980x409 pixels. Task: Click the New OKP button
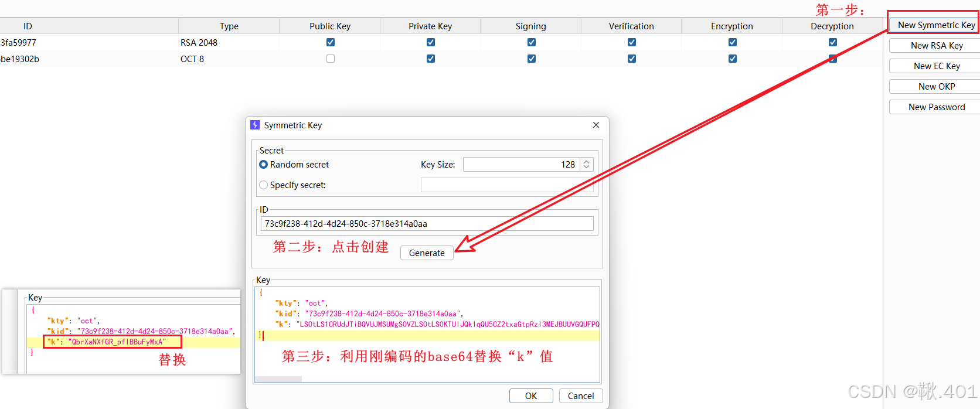tap(934, 87)
